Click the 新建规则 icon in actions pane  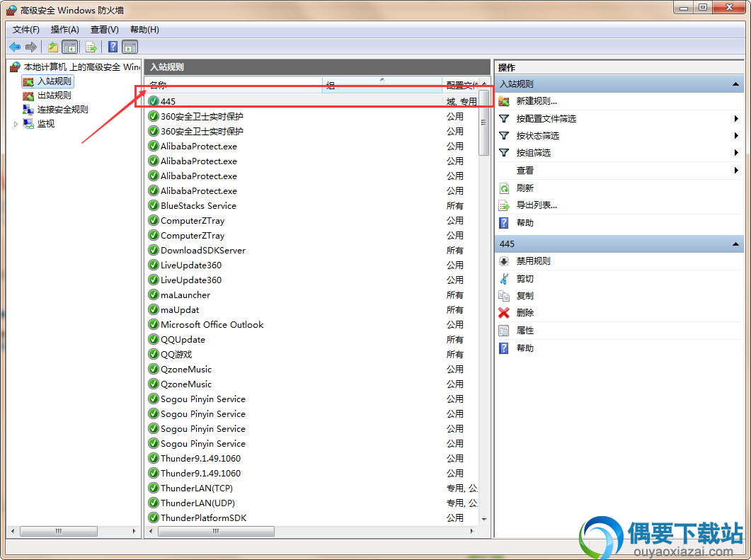coord(504,101)
